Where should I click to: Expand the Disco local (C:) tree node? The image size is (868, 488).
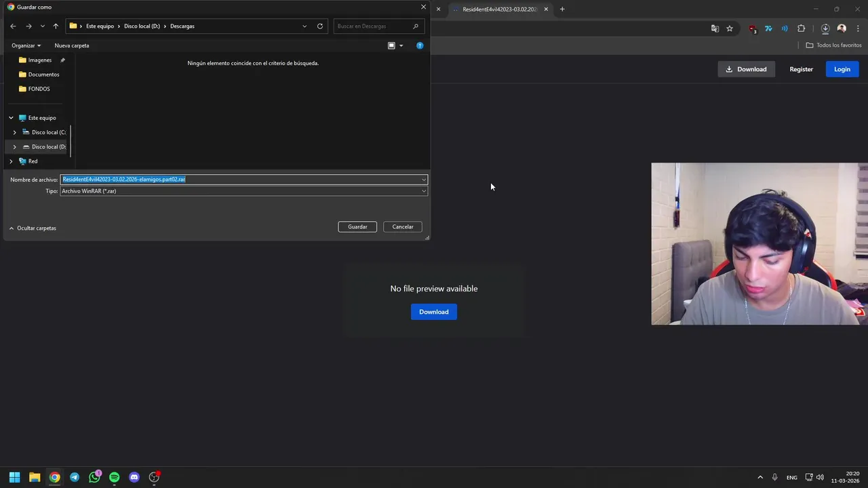coord(14,132)
